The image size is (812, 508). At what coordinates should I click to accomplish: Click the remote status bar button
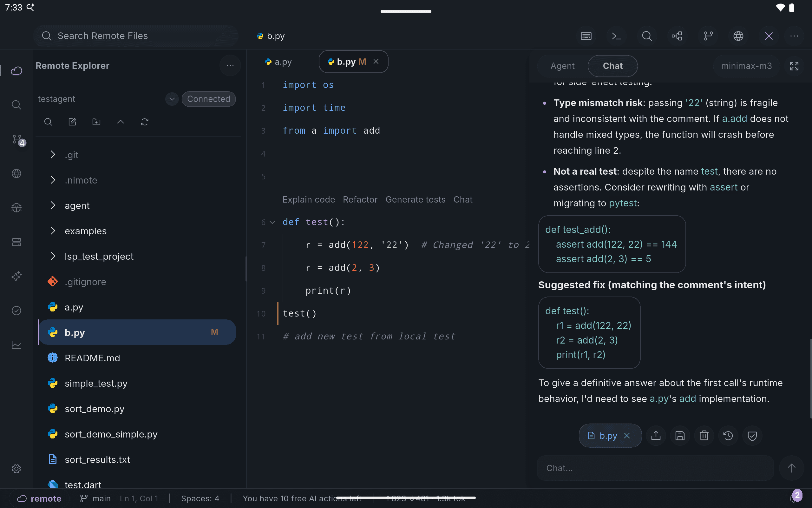click(x=39, y=498)
